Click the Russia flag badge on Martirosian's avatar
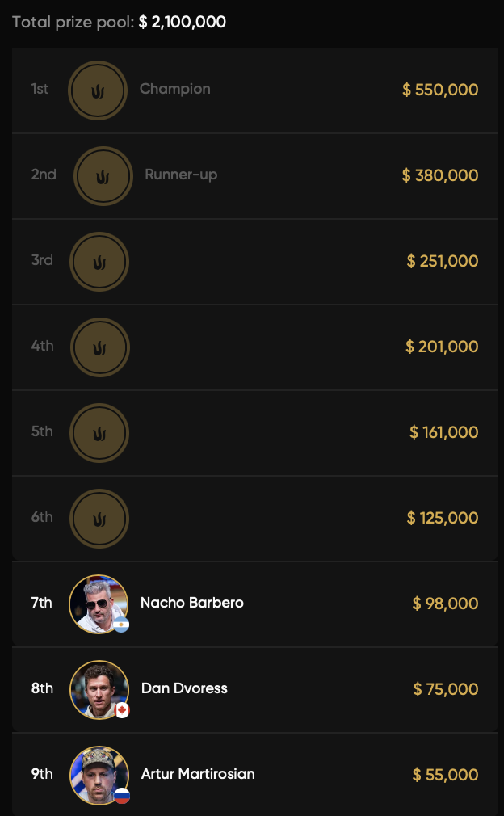Image resolution: width=504 pixels, height=816 pixels. click(x=122, y=796)
